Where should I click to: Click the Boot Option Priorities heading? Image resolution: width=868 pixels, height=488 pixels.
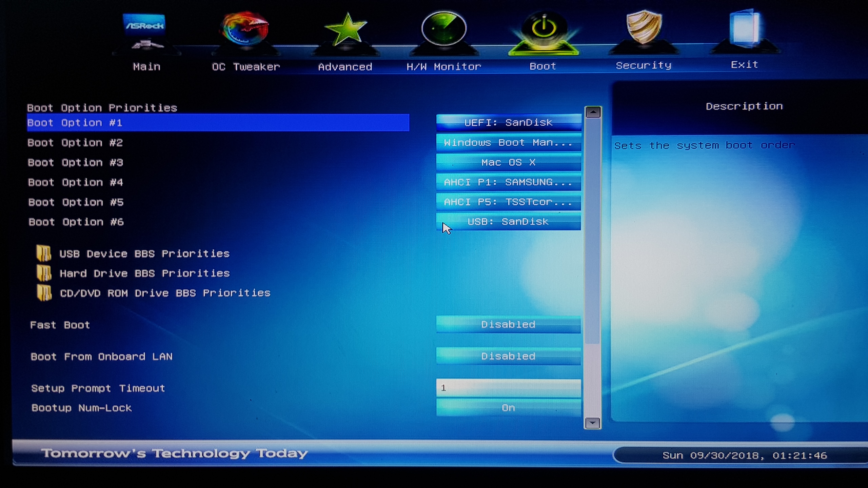pyautogui.click(x=102, y=108)
